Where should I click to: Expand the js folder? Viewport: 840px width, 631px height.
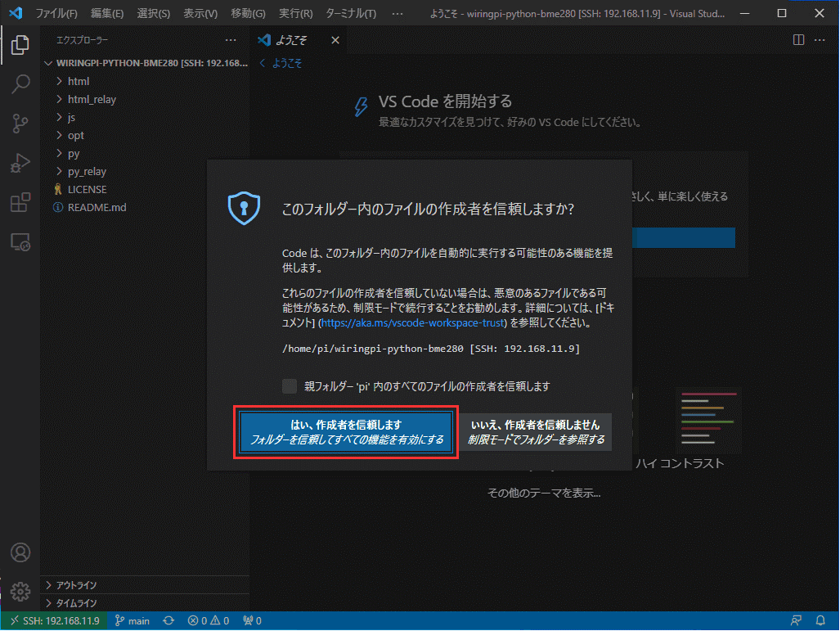click(145, 117)
